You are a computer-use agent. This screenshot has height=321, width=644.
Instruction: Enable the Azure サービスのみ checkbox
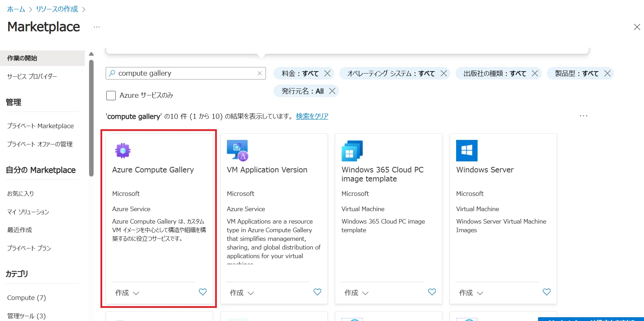(111, 95)
